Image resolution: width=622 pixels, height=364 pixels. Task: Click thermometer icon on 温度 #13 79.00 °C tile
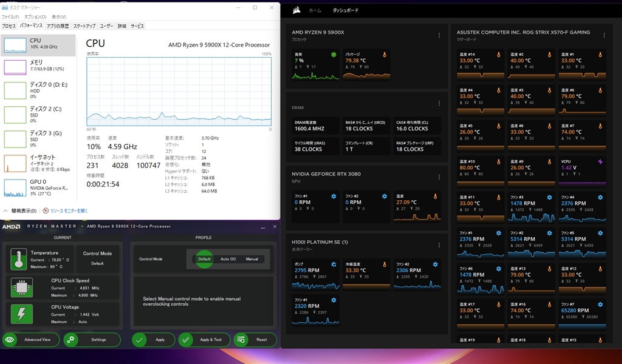tap(549, 269)
